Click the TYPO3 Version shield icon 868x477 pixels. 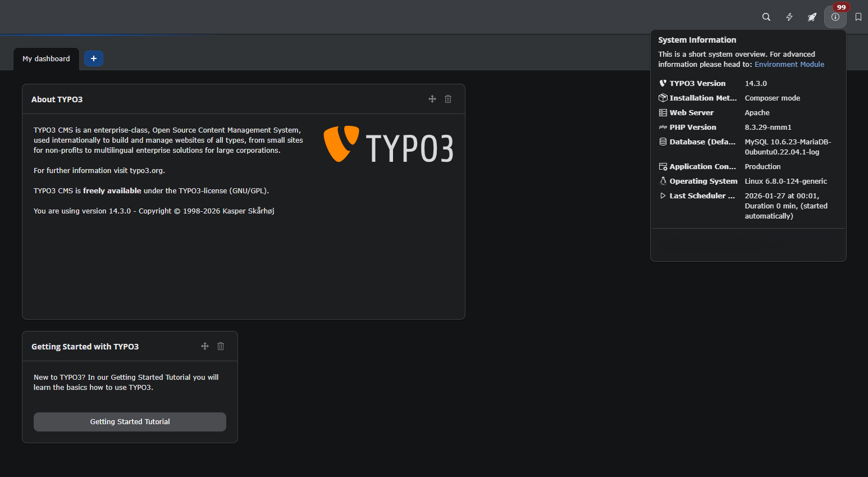(x=663, y=83)
